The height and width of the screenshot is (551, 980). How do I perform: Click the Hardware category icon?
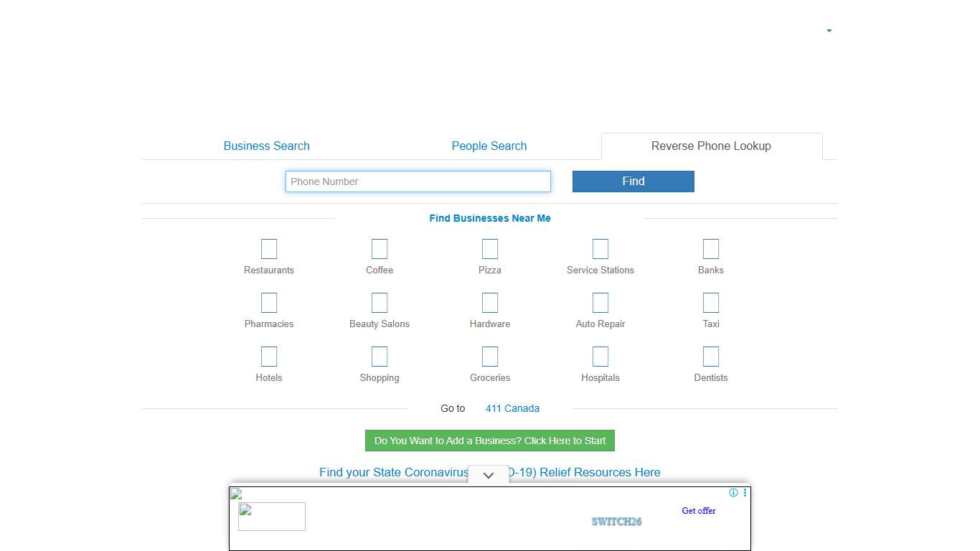pos(490,303)
